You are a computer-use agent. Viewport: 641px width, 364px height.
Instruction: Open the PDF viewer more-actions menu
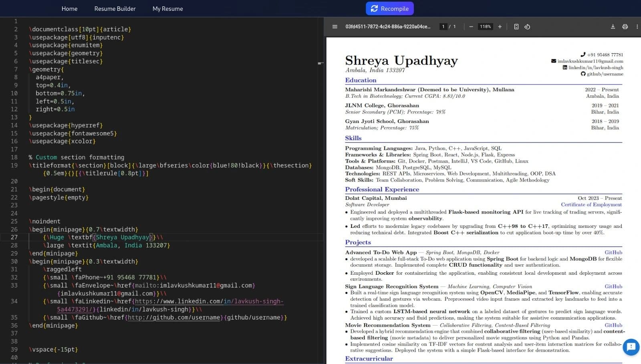pos(637,27)
